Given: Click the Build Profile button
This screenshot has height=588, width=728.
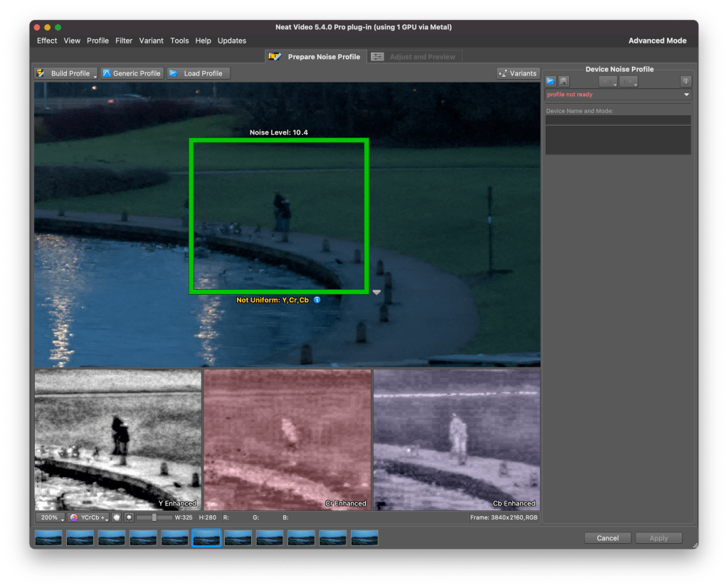Looking at the screenshot, I should (65, 73).
